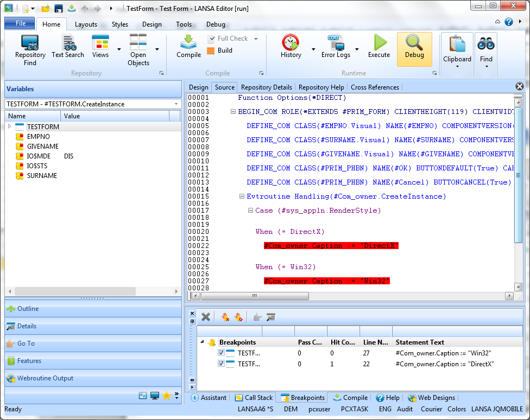
Task: Toggle Full Check option
Action: 228,39
